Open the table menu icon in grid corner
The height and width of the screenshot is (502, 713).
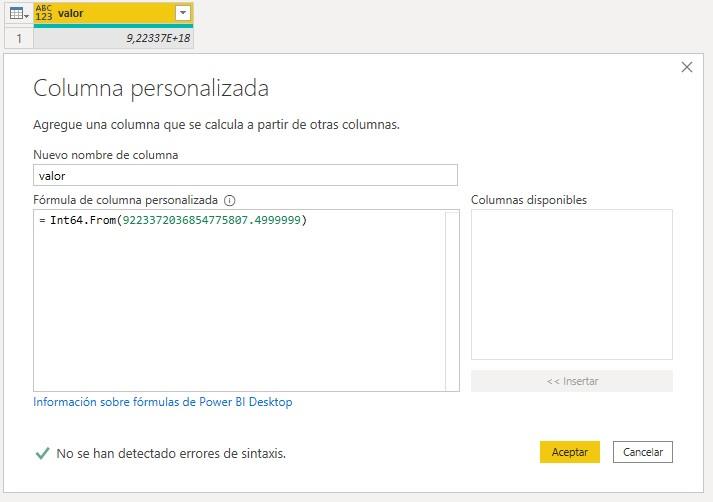16,13
